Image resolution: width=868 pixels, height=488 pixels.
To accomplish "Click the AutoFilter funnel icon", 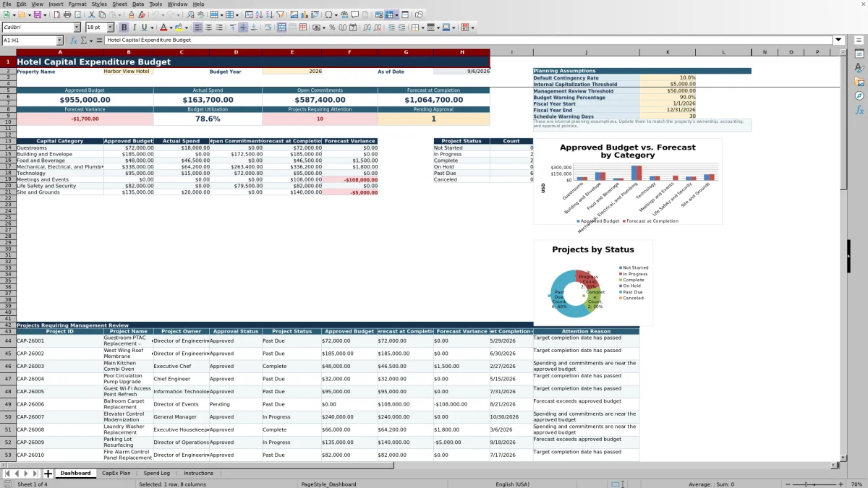I will click(x=280, y=14).
